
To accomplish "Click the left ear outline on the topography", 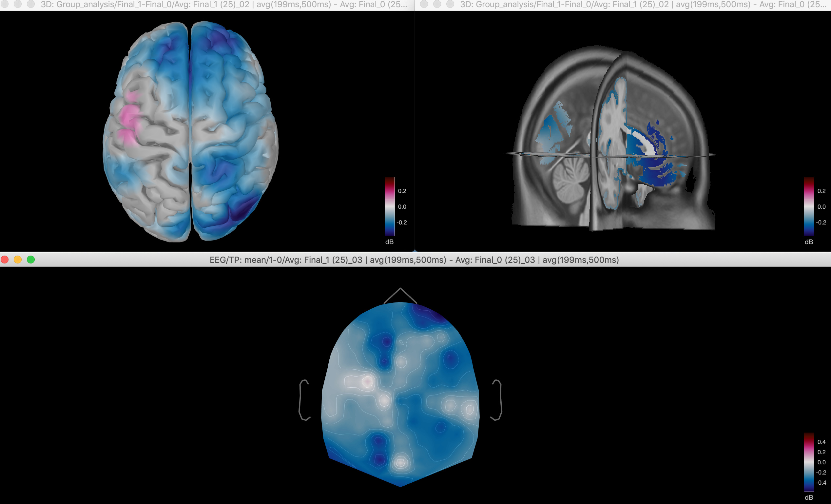I will (304, 400).
